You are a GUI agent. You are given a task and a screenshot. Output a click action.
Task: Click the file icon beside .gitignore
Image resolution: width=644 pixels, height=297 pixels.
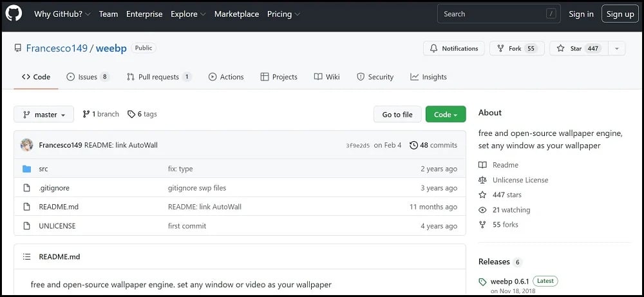pyautogui.click(x=26, y=187)
